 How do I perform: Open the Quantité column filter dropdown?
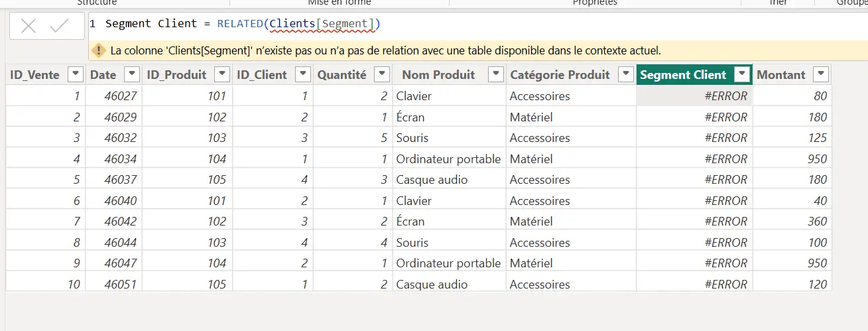382,75
